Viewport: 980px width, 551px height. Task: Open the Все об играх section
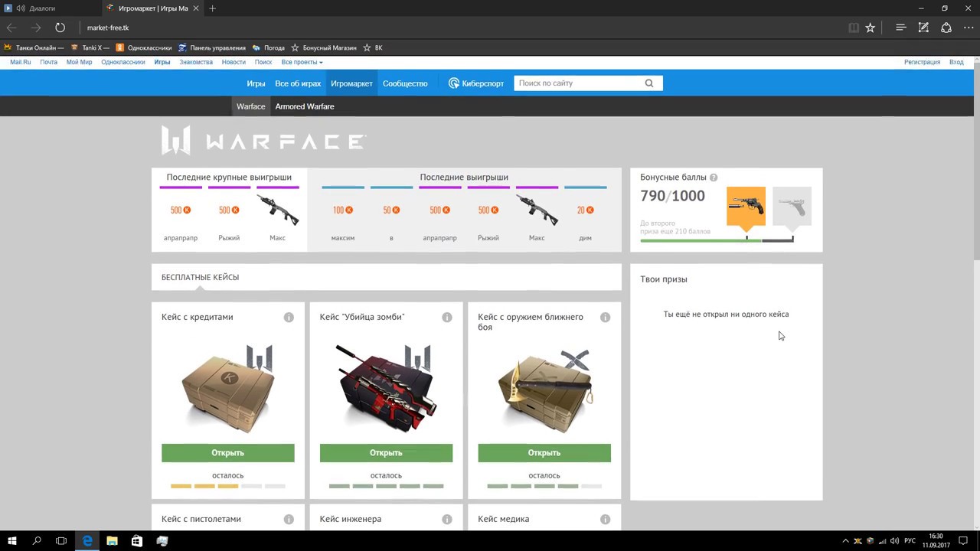[x=298, y=83]
